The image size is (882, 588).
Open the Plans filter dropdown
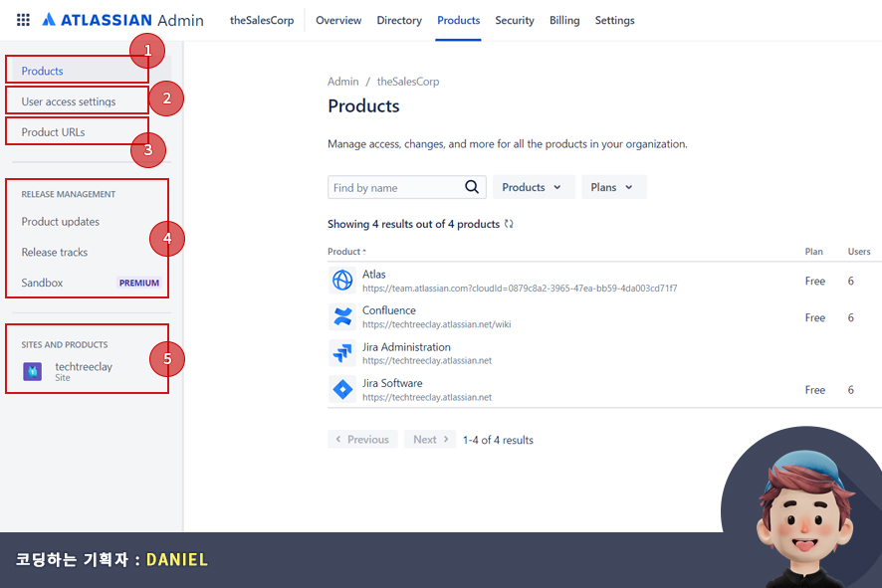pos(613,187)
